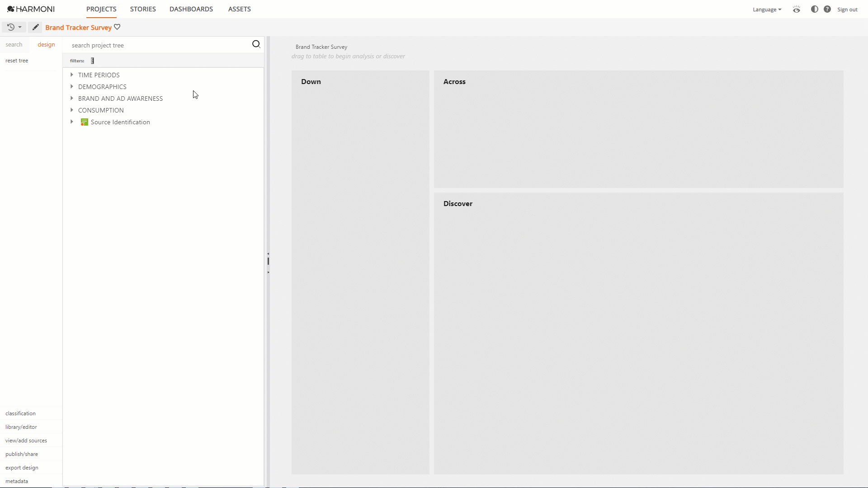The width and height of the screenshot is (868, 488).
Task: Open the ASSETS tab
Action: (x=240, y=9)
